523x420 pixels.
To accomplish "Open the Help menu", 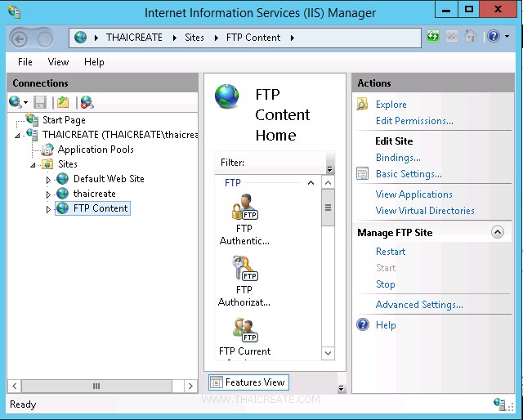I will tap(94, 62).
